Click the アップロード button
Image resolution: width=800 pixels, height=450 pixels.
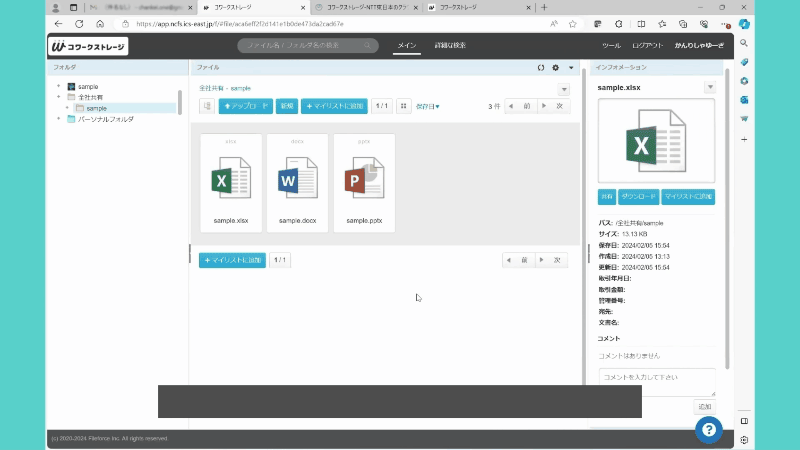[245, 105]
